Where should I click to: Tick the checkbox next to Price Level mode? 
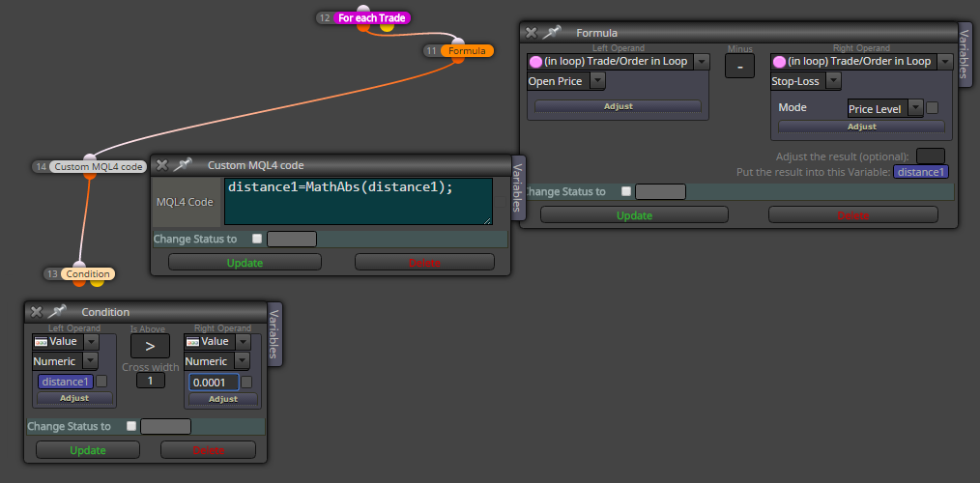[932, 108]
